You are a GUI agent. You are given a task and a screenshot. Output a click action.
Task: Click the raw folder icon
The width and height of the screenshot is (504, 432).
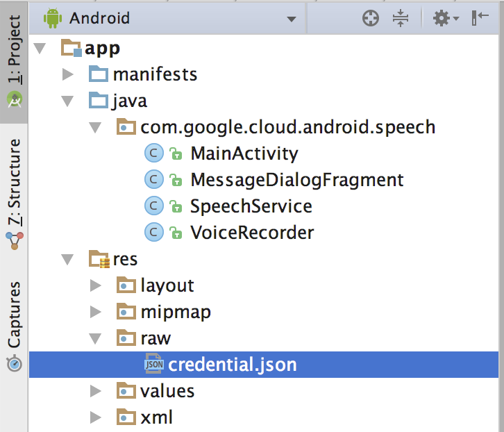tap(126, 338)
